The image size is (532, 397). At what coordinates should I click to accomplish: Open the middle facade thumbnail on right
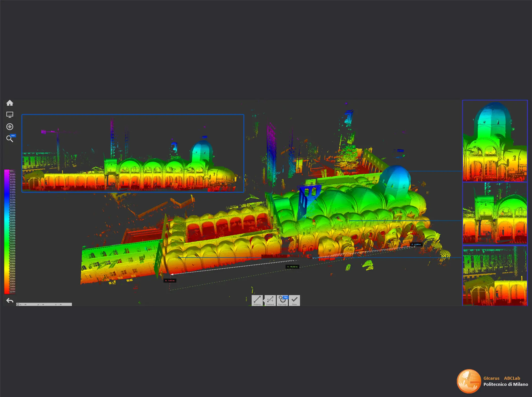[x=495, y=213]
